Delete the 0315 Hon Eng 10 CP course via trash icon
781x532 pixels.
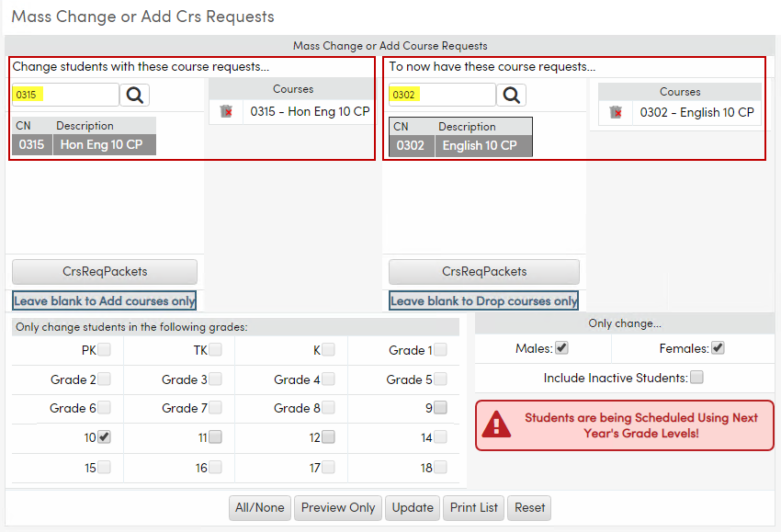[x=225, y=113]
